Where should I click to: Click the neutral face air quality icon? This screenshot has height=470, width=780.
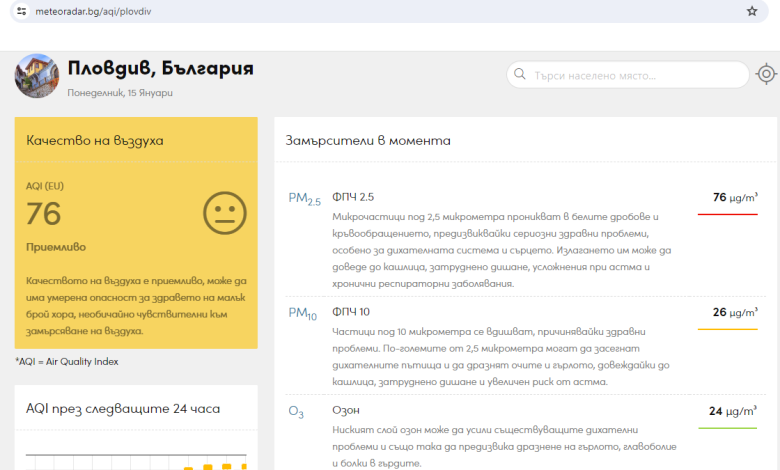coord(224,213)
